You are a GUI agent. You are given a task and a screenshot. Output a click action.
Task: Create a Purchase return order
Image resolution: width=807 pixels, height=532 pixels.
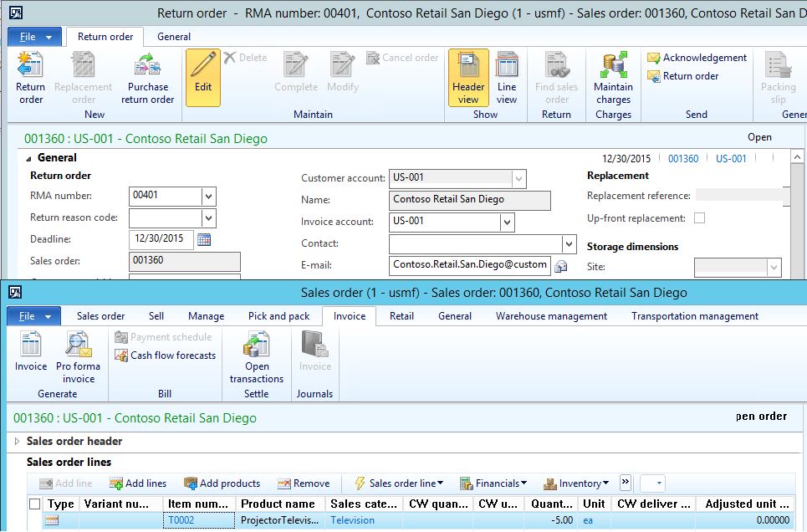[148, 77]
